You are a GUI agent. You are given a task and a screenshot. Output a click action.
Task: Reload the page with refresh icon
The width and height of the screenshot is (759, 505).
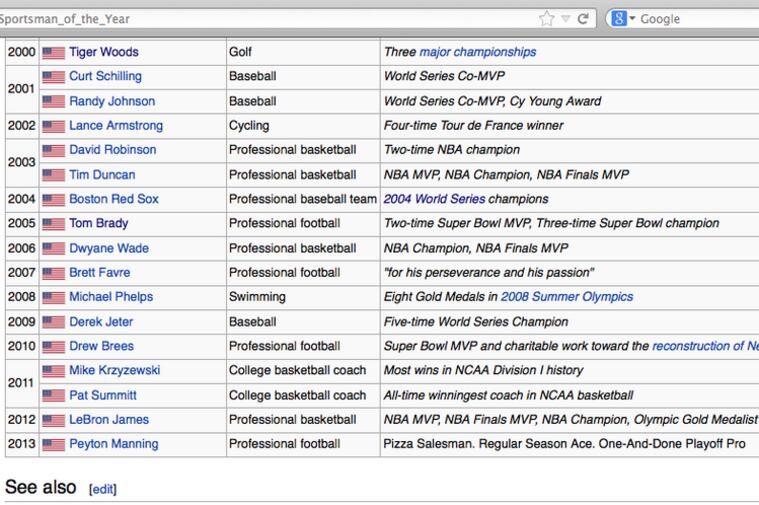(583, 19)
